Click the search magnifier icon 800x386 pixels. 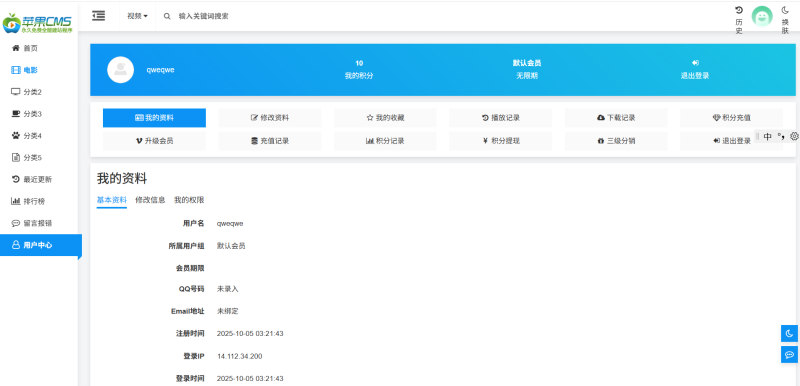tap(167, 16)
